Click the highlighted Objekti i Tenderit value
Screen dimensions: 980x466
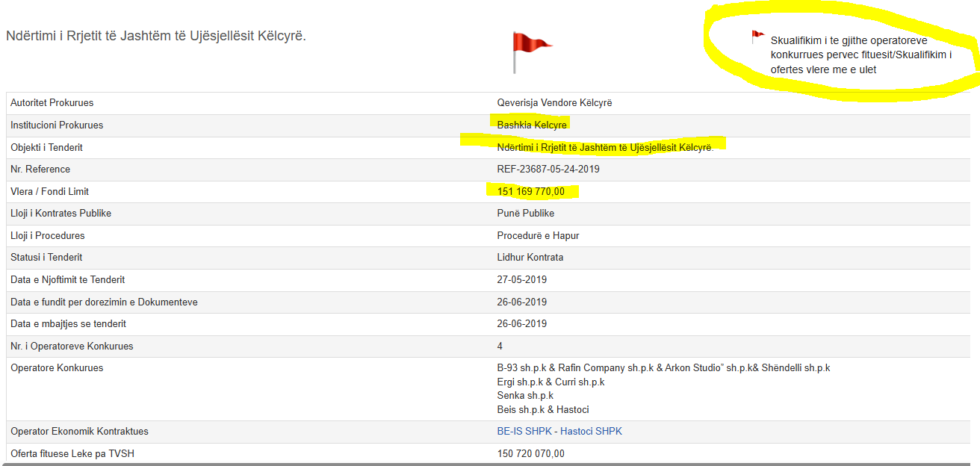click(x=605, y=148)
